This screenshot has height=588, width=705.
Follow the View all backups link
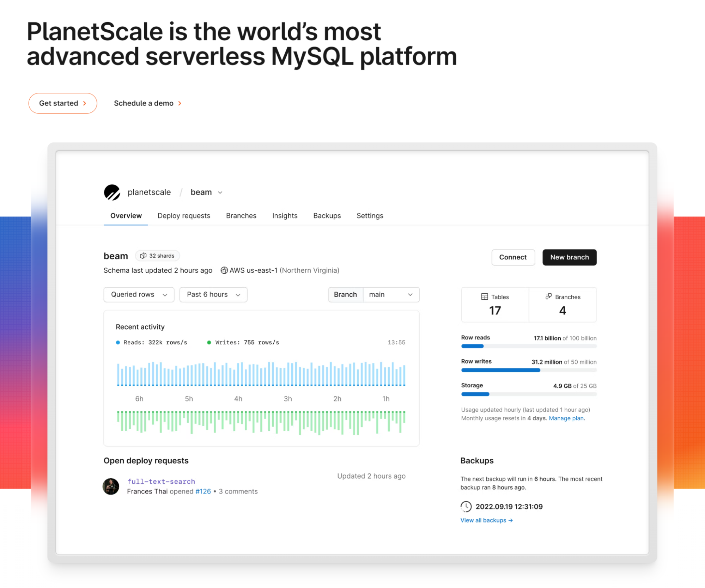click(486, 520)
